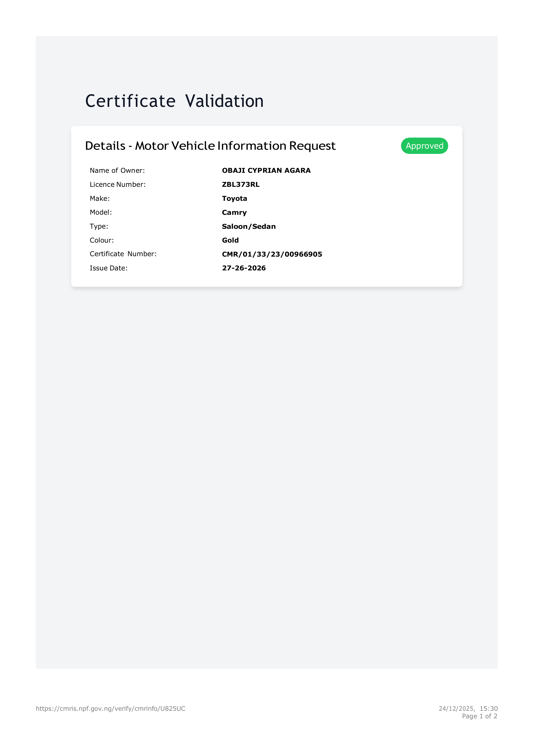534x756 pixels.
Task: Select the Licence Number label
Action: click(x=118, y=184)
